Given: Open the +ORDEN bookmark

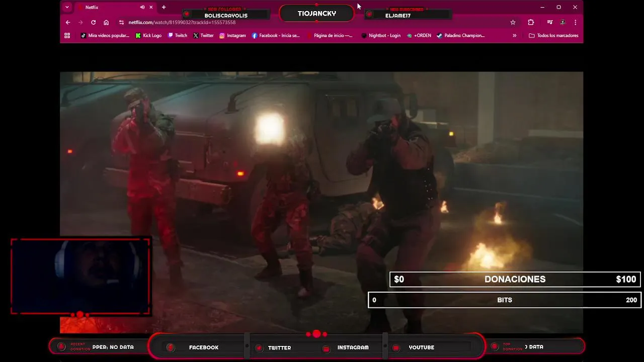Looking at the screenshot, I should point(419,36).
